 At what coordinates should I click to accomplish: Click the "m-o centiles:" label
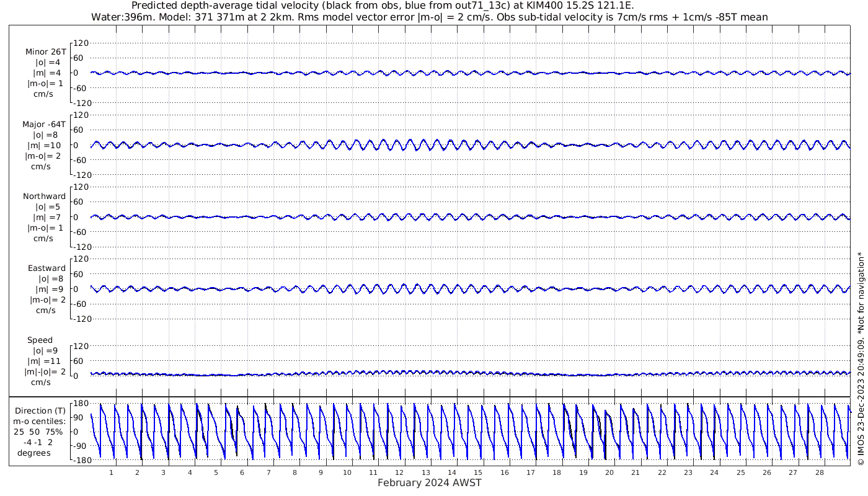click(x=40, y=421)
